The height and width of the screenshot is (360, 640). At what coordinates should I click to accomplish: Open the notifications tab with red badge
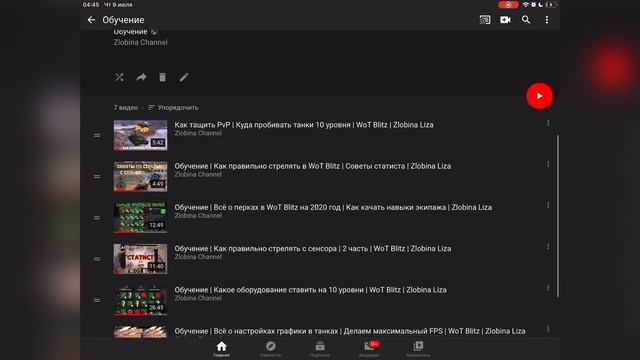click(369, 349)
